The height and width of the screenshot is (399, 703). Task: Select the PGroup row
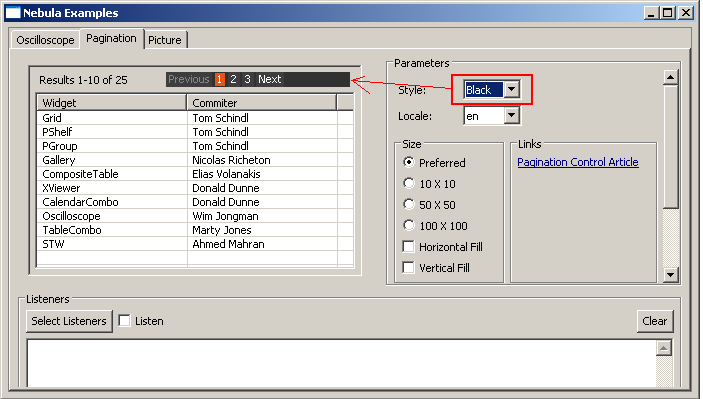point(195,146)
